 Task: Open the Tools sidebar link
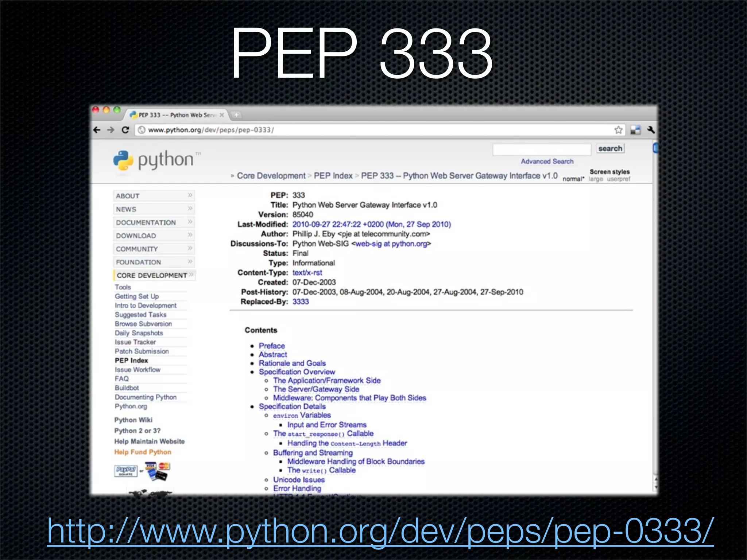[123, 287]
